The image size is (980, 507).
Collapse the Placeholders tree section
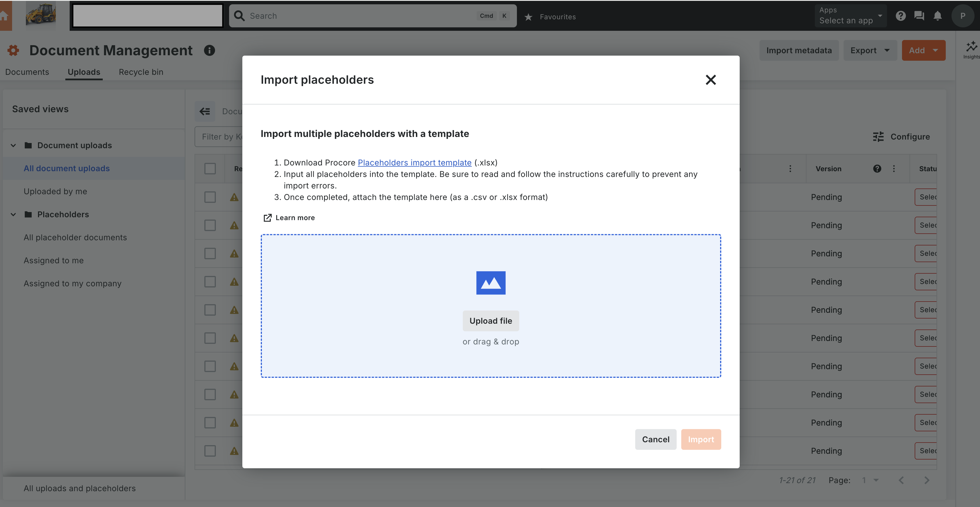coord(13,214)
